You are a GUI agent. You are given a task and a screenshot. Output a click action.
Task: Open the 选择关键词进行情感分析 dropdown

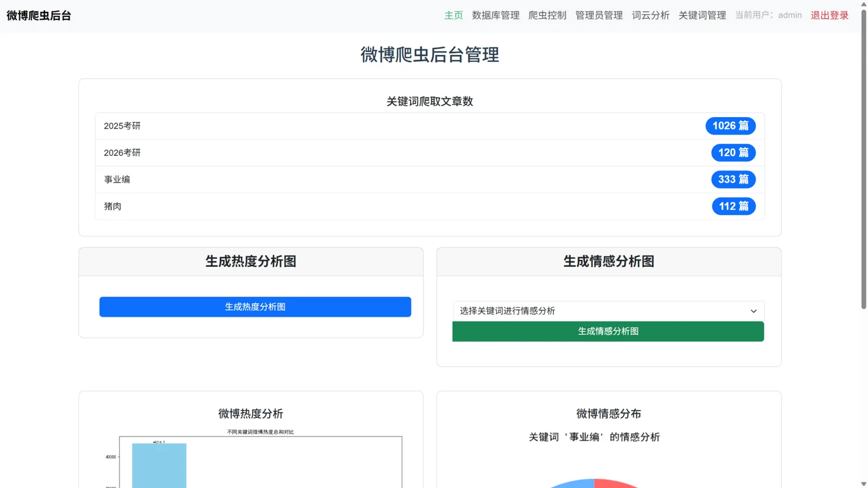tap(608, 311)
